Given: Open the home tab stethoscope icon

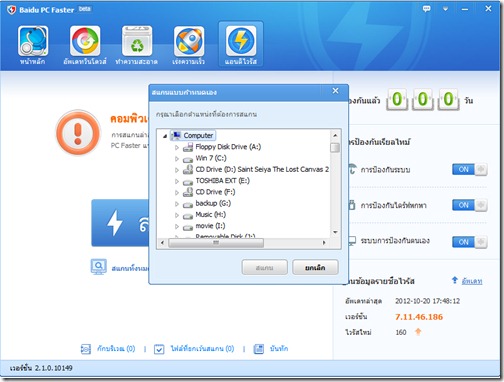Looking at the screenshot, I should 33,41.
